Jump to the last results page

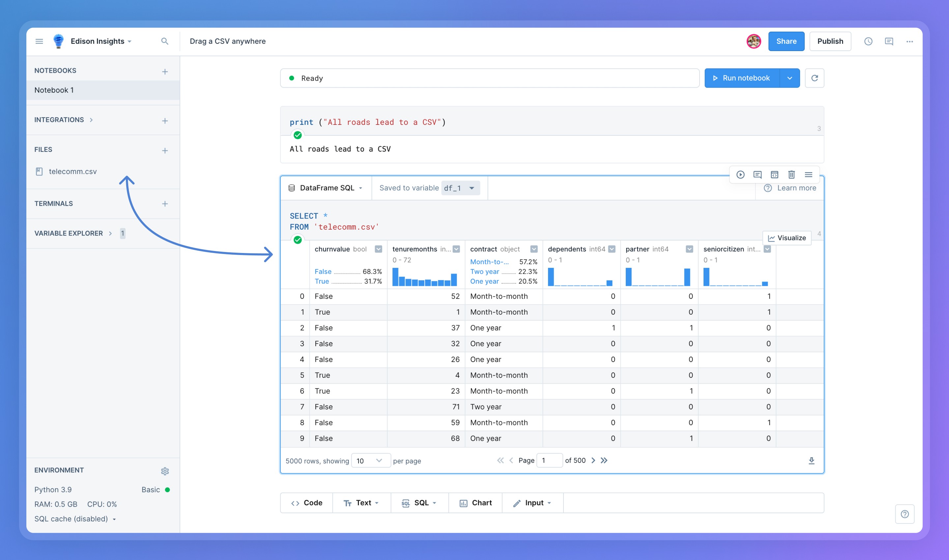[604, 461]
